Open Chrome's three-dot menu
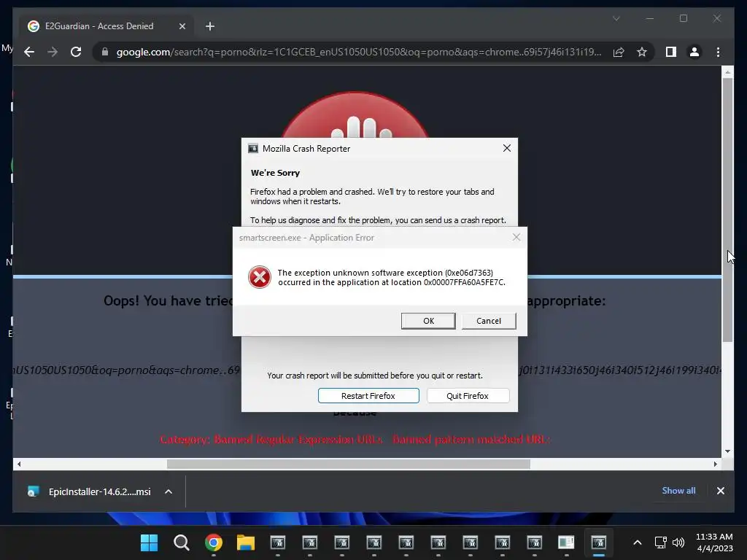 coord(718,52)
